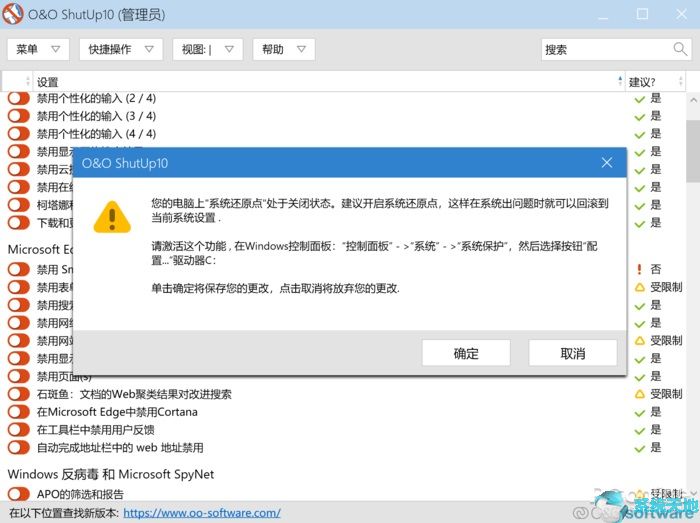Toggle the 下载和 row switch
Image resolution: width=700 pixels, height=523 pixels.
19,223
